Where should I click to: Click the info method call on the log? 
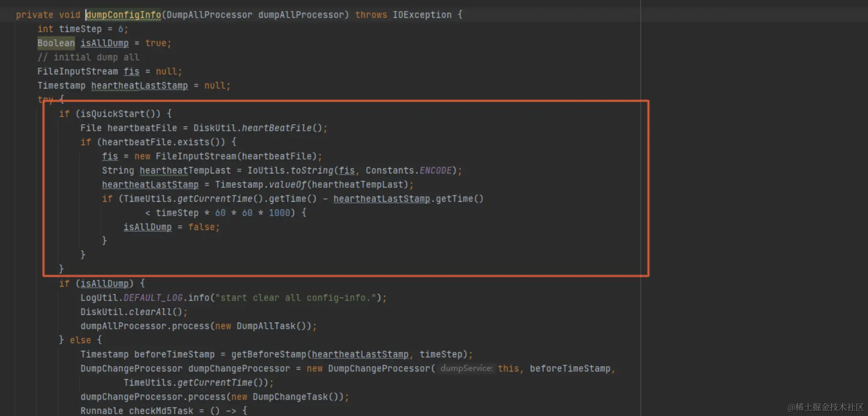(x=199, y=298)
